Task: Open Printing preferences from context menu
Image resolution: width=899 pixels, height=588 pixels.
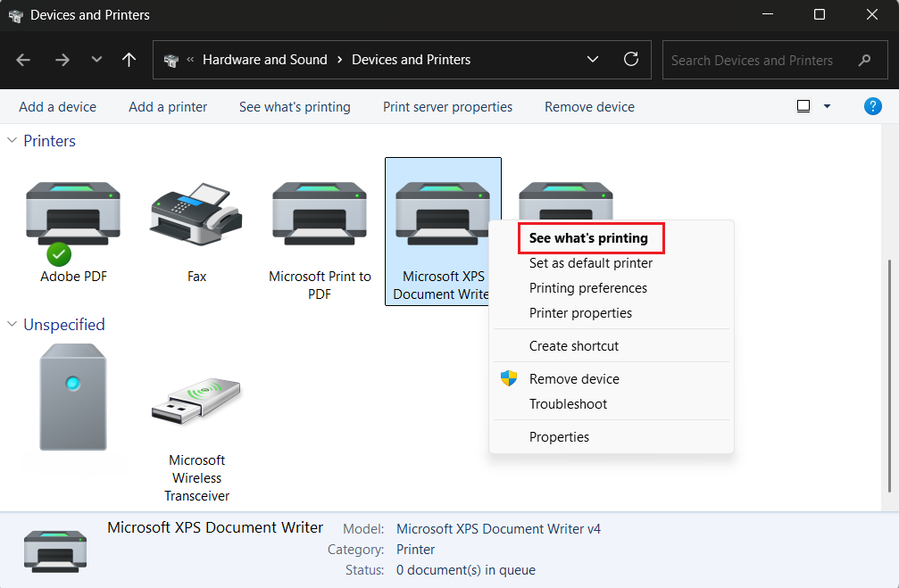Action: [587, 288]
